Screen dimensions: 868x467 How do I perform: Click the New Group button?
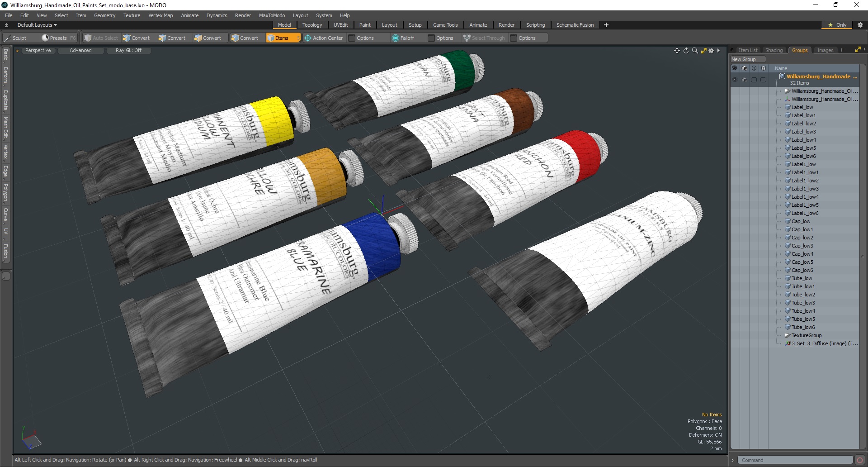[748, 59]
